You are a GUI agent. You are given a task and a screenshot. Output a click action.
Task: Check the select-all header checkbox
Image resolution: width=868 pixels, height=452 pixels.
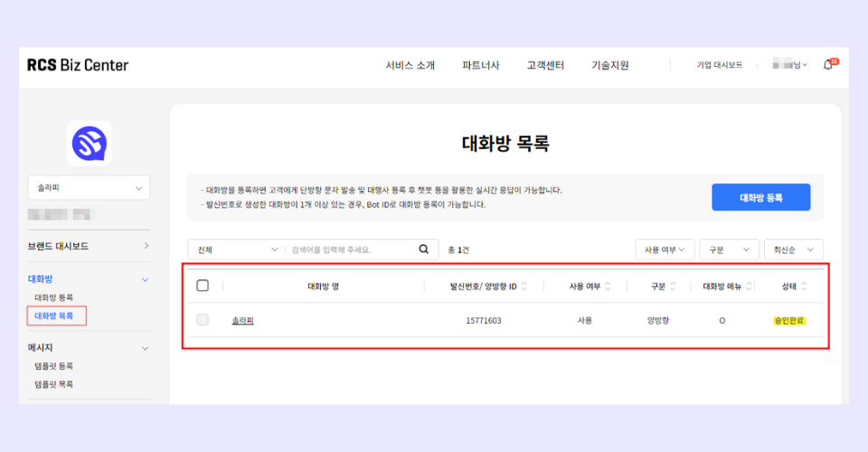203,286
